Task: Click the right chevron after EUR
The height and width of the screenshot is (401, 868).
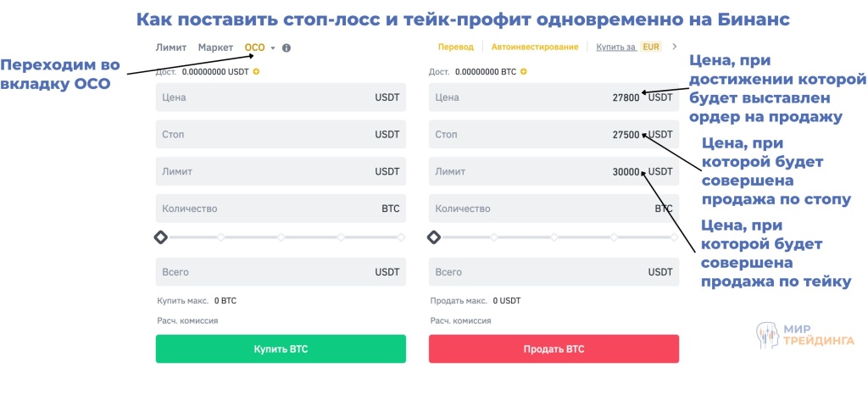Action: click(675, 47)
